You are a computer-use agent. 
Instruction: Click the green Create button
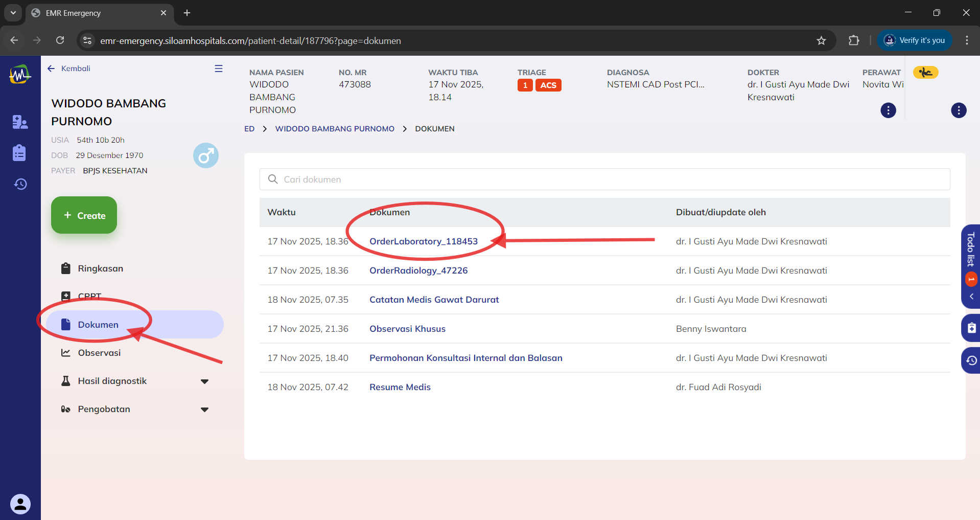click(84, 215)
